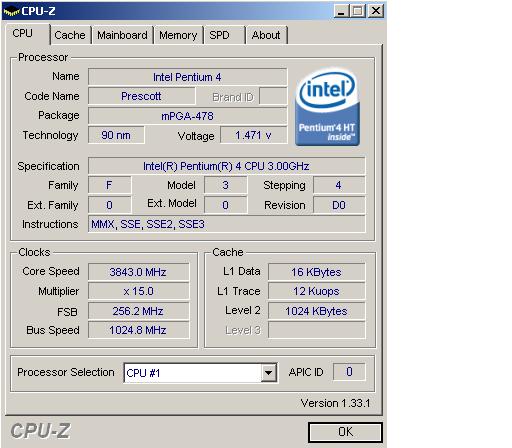
Task: Click the L1 Trace label
Action: 239,291
